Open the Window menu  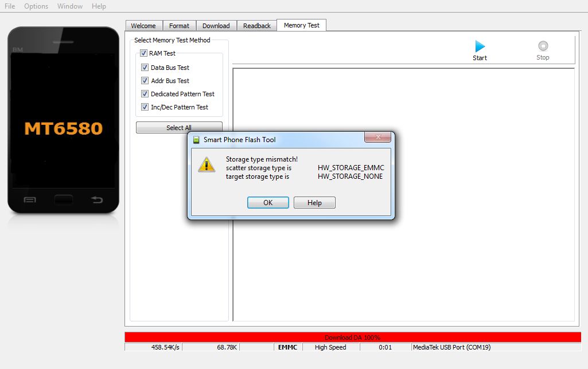tap(70, 6)
